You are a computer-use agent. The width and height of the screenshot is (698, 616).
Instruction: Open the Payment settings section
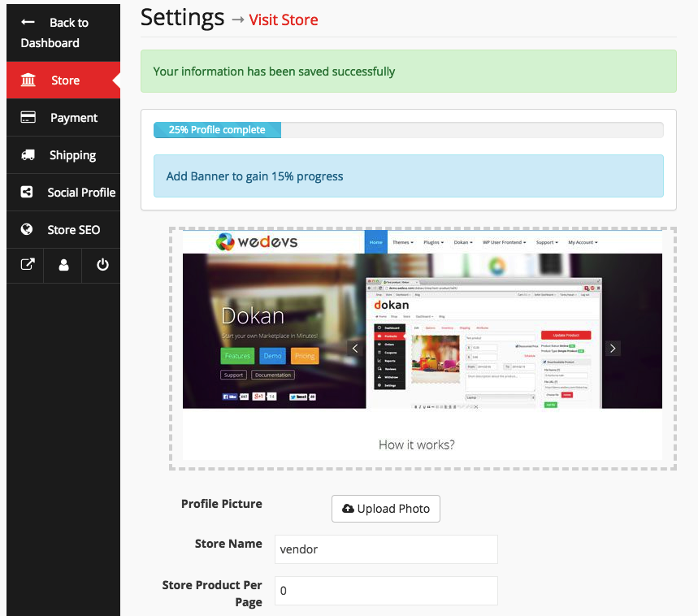pyautogui.click(x=63, y=118)
